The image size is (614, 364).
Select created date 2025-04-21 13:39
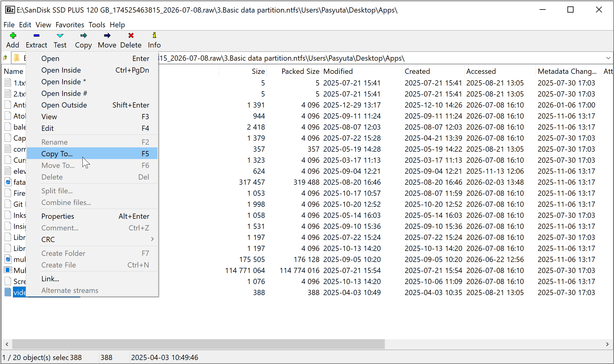[x=433, y=138]
